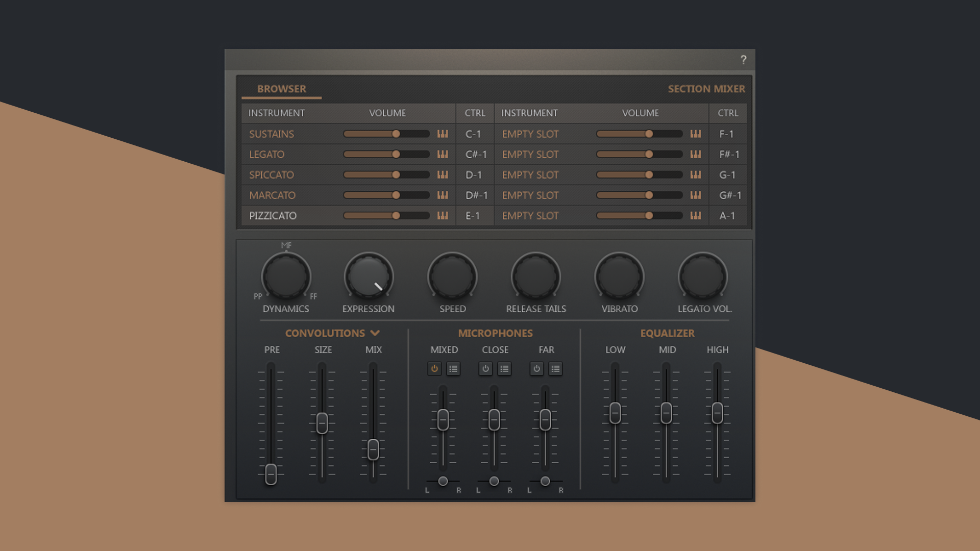Click the keyboard mapping icon next to SUSTAINS
980x551 pixels.
pos(442,134)
